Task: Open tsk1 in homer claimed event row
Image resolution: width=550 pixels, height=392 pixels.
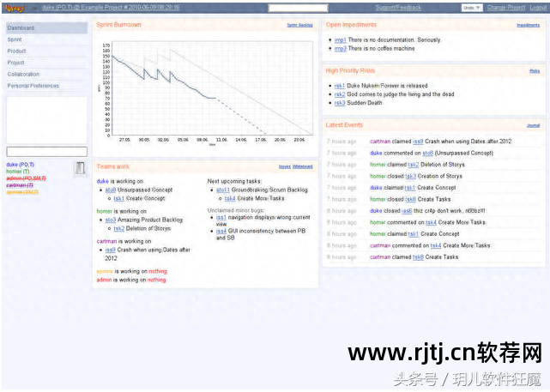Action: coord(414,234)
